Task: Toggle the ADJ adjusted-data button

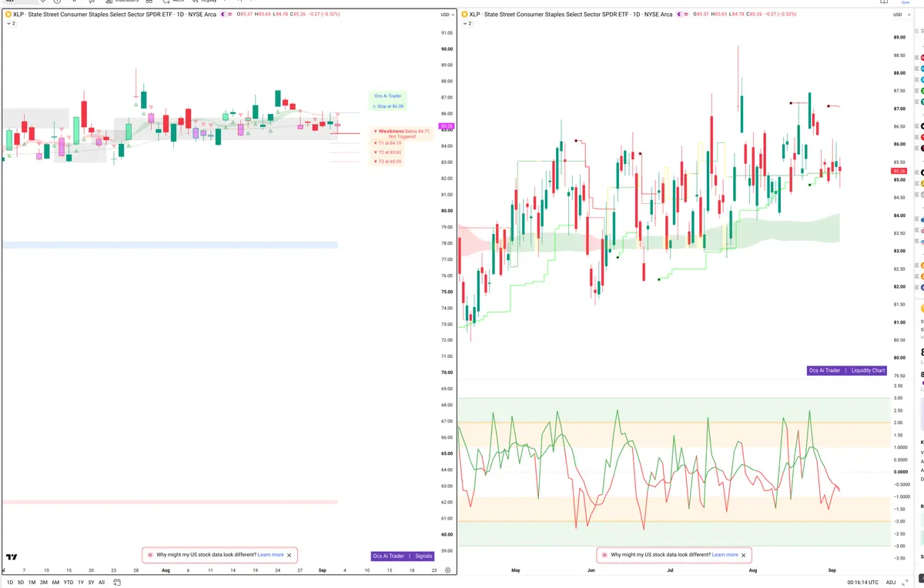Action: pos(891,583)
